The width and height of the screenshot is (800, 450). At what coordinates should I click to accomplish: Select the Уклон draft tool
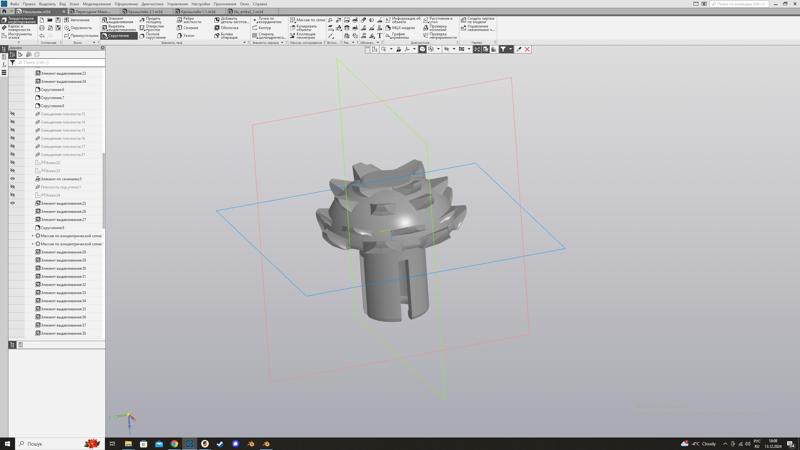point(186,36)
